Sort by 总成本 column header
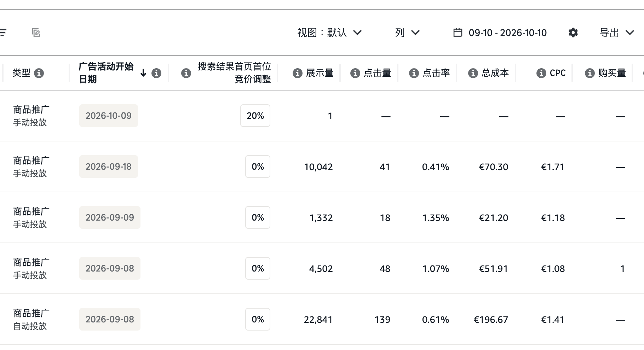This screenshot has height=350, width=644. click(495, 73)
